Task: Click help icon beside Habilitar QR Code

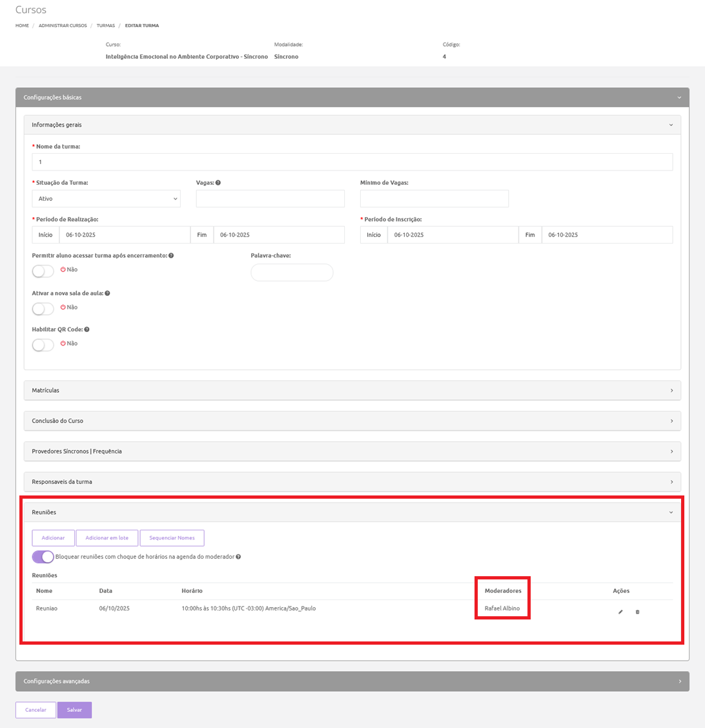Action: 87,329
